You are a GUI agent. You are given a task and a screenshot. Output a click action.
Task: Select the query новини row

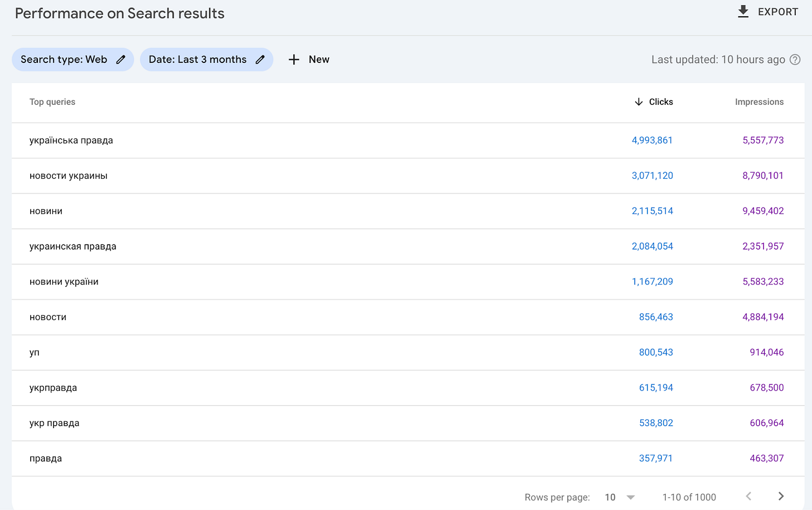[408, 211]
